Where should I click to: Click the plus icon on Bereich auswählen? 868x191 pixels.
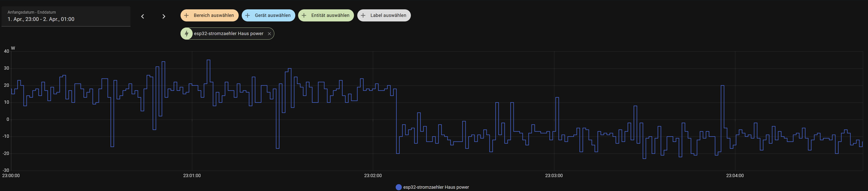click(x=186, y=15)
